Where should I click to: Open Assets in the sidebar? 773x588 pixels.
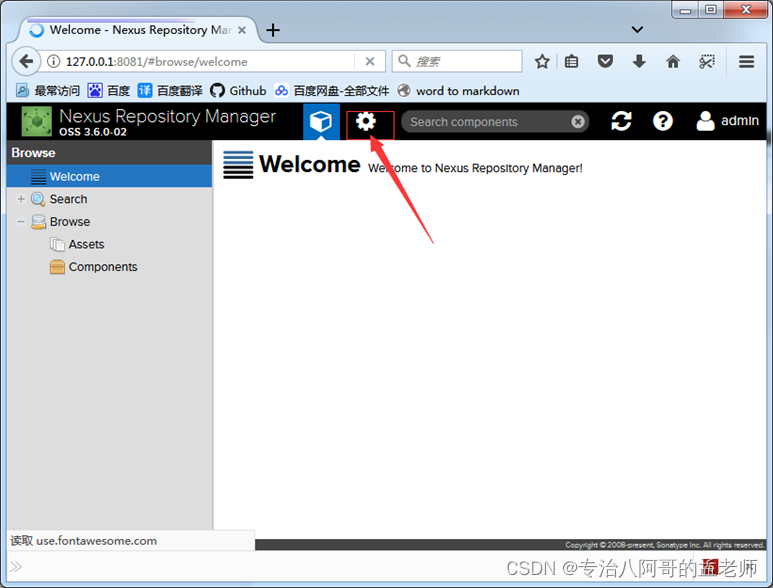tap(86, 244)
